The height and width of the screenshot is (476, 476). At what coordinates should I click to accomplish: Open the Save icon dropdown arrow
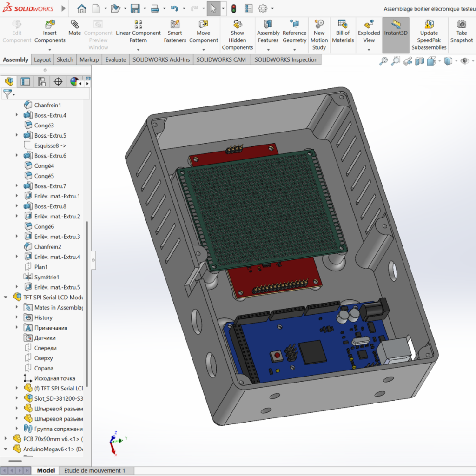click(145, 8)
